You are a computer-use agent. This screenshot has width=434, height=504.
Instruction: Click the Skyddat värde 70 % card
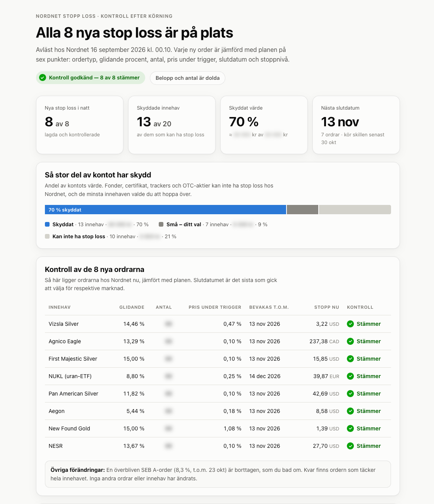[x=264, y=125]
